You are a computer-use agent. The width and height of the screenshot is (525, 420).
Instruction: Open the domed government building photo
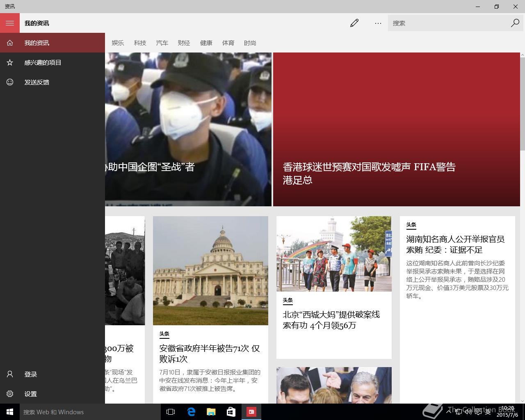(x=210, y=271)
